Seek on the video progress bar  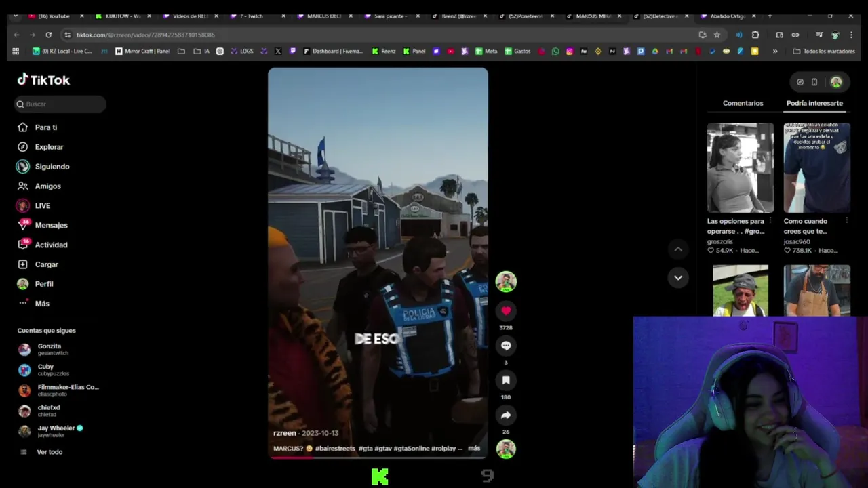378,457
